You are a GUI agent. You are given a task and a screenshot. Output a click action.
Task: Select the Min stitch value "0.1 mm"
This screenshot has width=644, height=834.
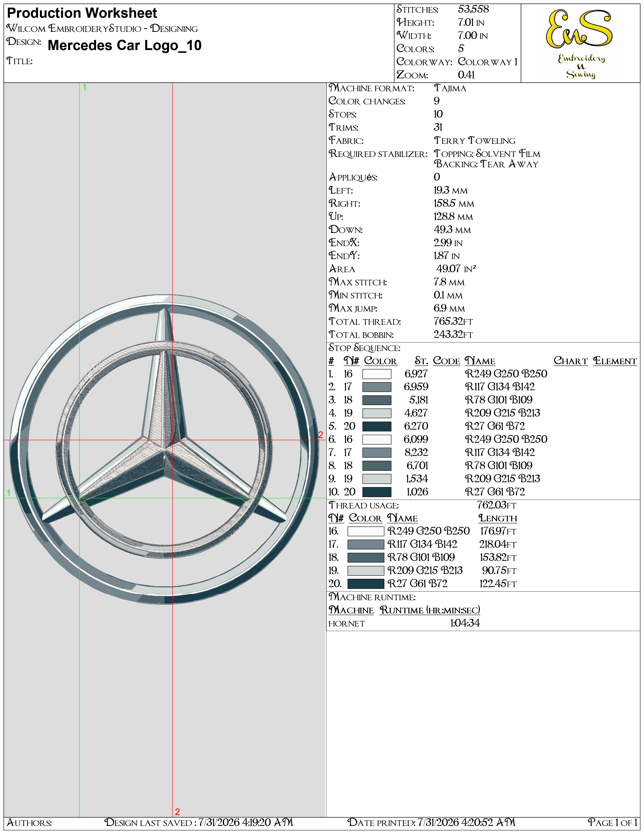click(x=448, y=295)
